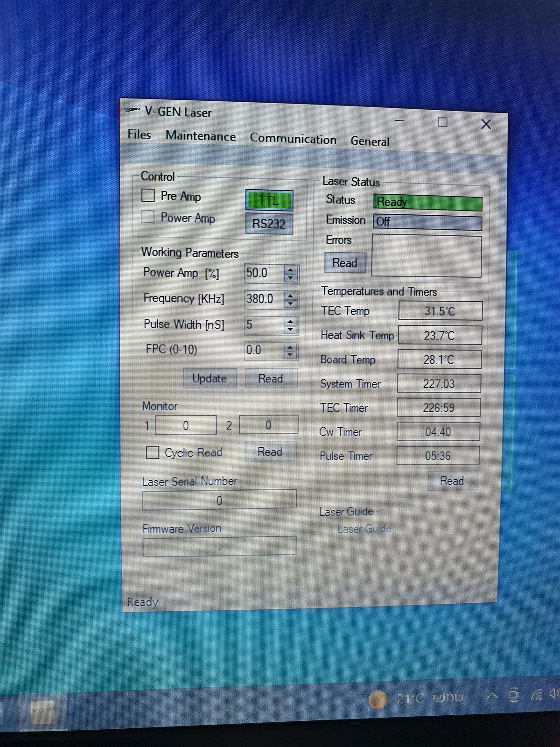Click the Emission Off indicator
Viewport: 560px width, 747px height.
coord(427,222)
